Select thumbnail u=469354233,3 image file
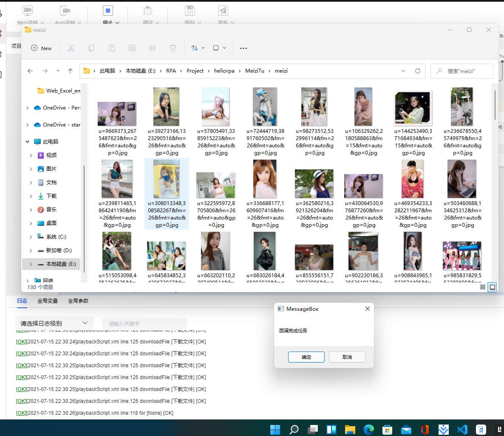This screenshot has height=436, width=504. point(413,179)
